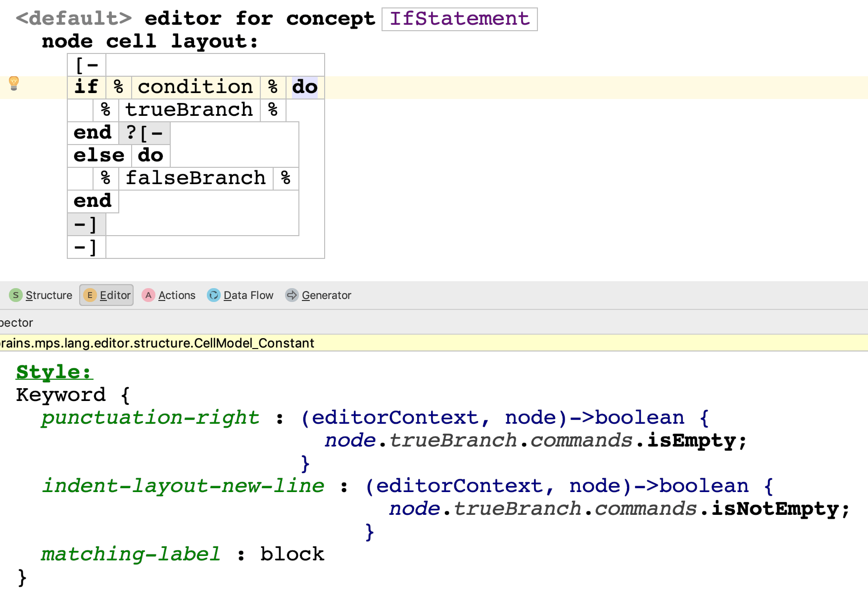Switch to the Generator tab

coord(319,296)
